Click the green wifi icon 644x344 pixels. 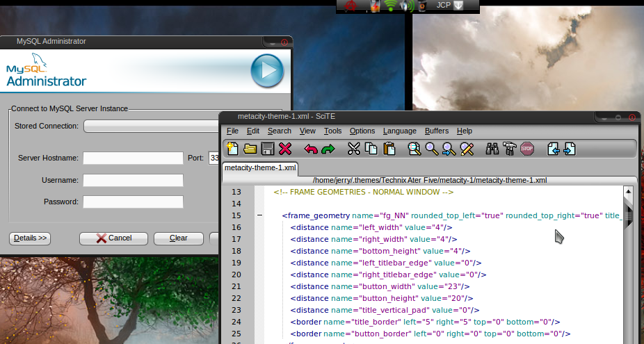(x=391, y=6)
